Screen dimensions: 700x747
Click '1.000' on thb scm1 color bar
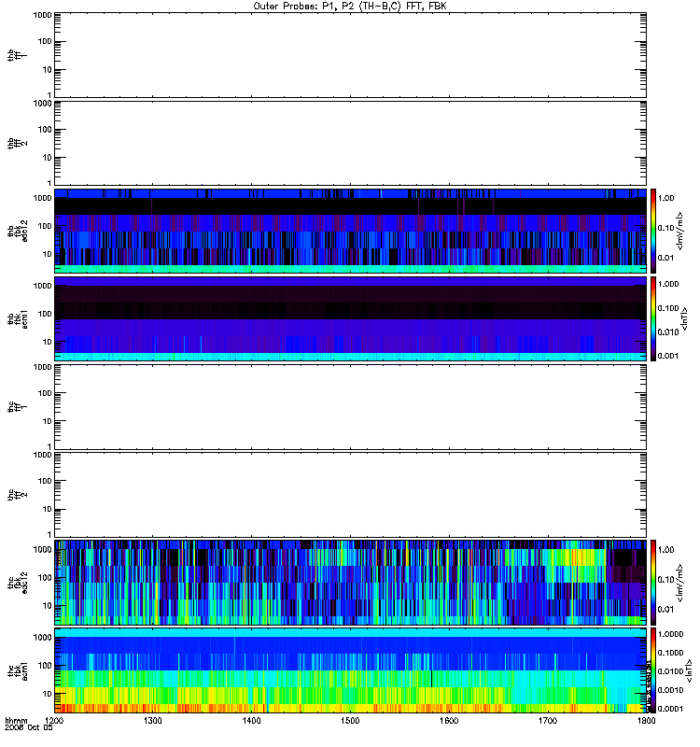(x=668, y=285)
